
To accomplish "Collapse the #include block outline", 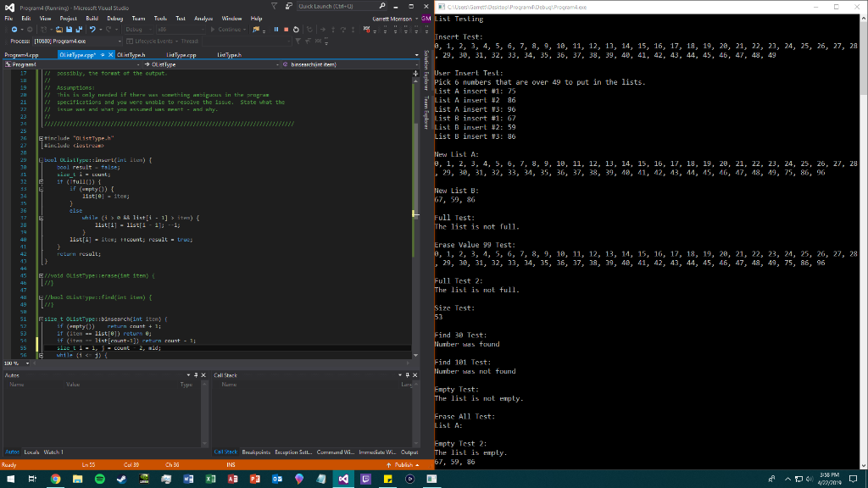I will pyautogui.click(x=41, y=138).
